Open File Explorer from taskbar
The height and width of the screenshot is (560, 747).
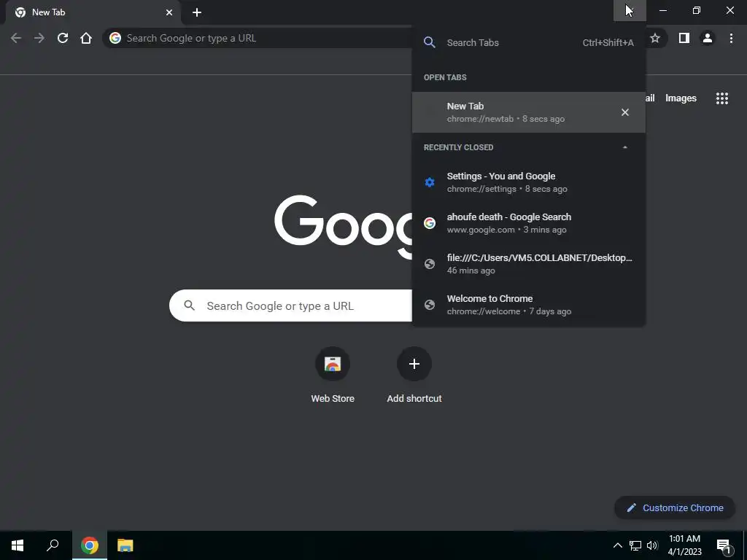click(x=125, y=545)
